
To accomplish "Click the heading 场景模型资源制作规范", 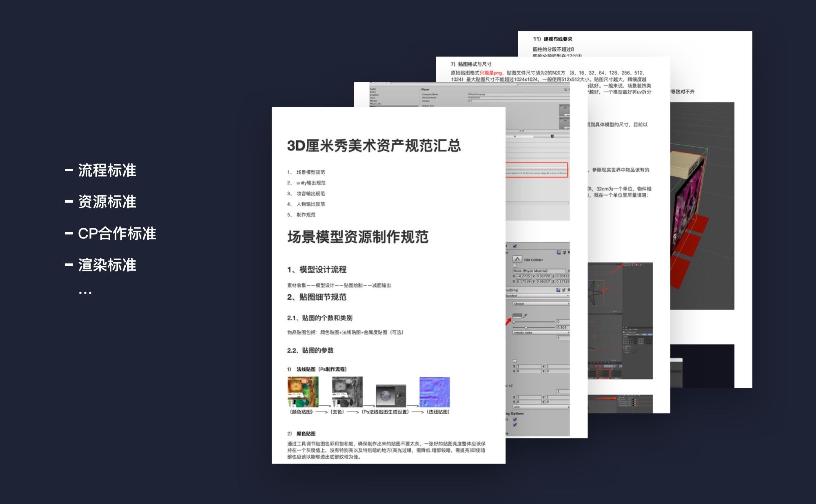I will click(x=358, y=237).
